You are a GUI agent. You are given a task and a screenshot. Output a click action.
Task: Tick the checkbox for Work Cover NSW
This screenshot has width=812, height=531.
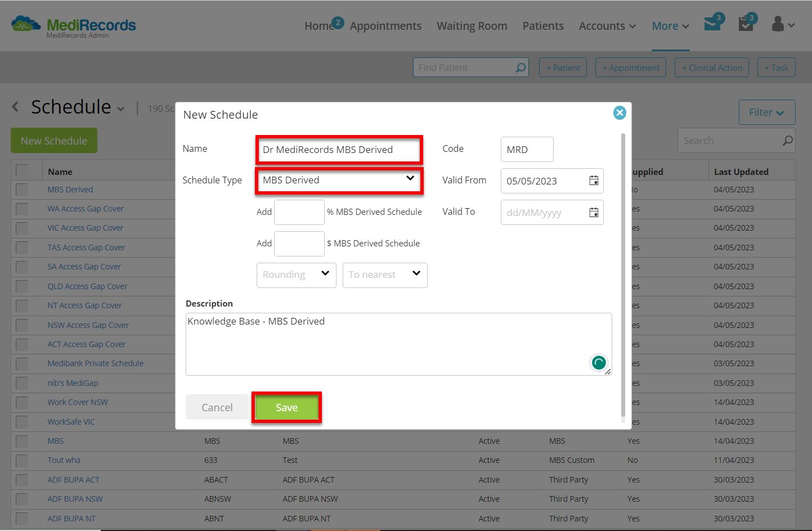click(22, 402)
